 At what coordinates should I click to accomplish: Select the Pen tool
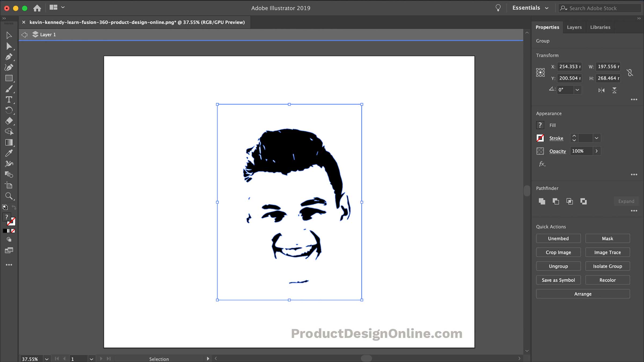click(x=9, y=57)
